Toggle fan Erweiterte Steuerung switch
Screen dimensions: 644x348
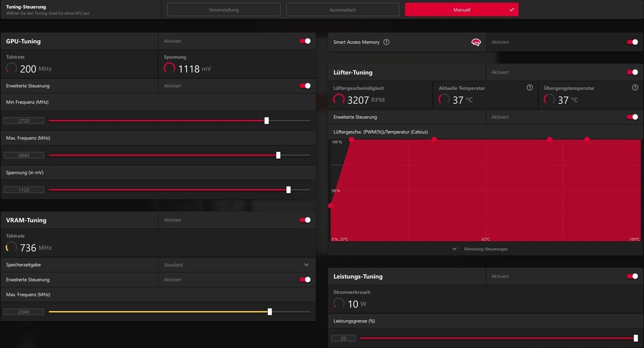[x=632, y=117]
